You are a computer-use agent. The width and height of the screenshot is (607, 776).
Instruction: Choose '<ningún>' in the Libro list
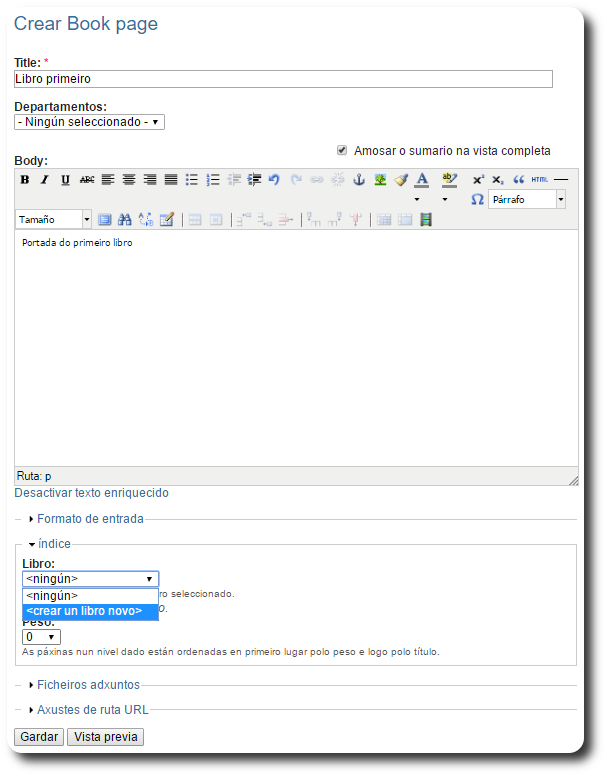click(x=53, y=595)
